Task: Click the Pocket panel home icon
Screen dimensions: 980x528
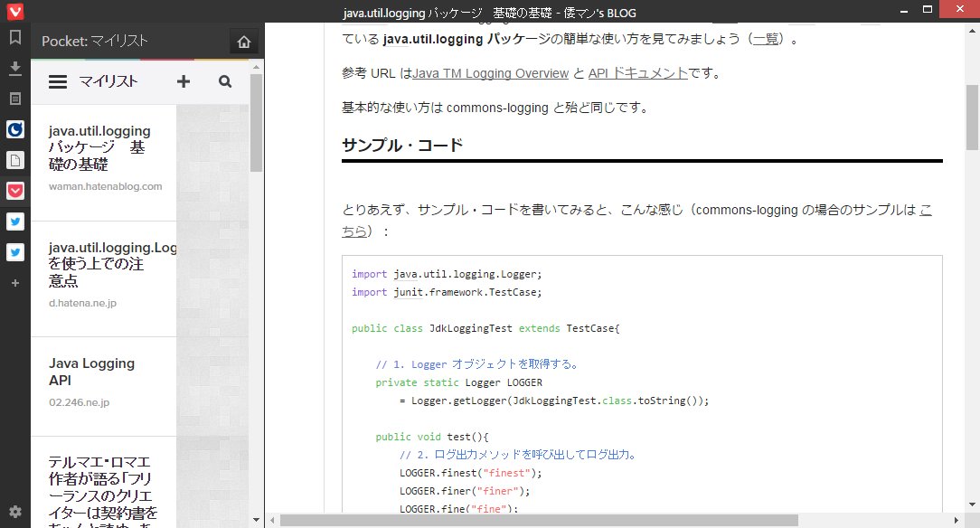Action: click(x=244, y=42)
